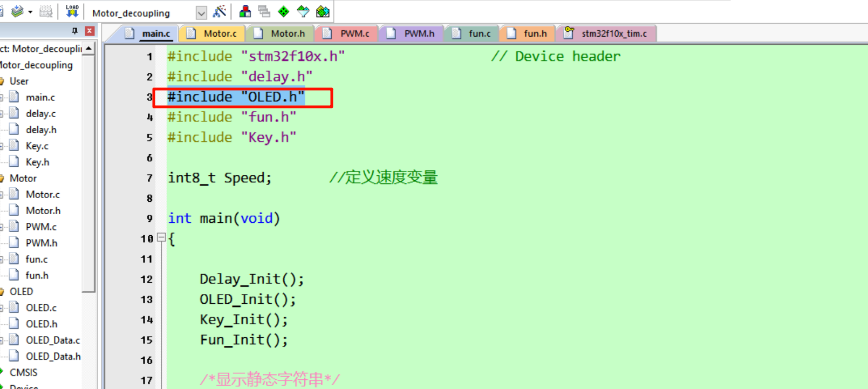Viewport: 868px width, 389px height.
Task: Click the Motor_decoupling target node in tree
Action: (36, 65)
